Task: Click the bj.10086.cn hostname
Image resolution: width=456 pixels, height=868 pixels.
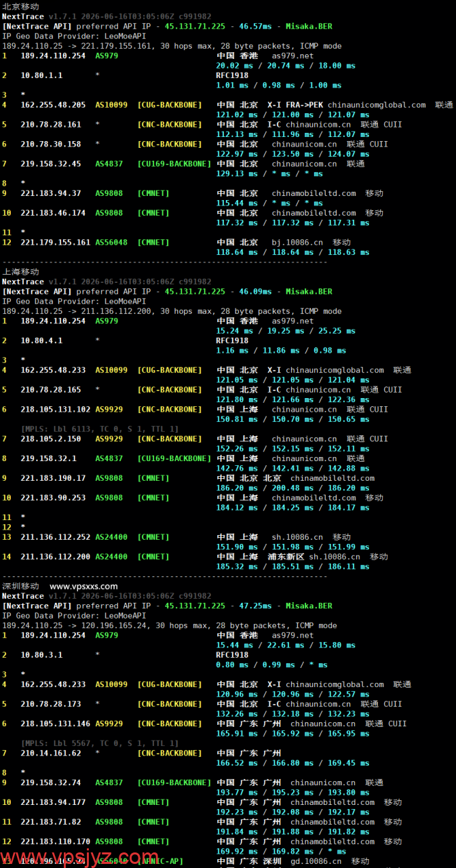Action: (x=298, y=242)
